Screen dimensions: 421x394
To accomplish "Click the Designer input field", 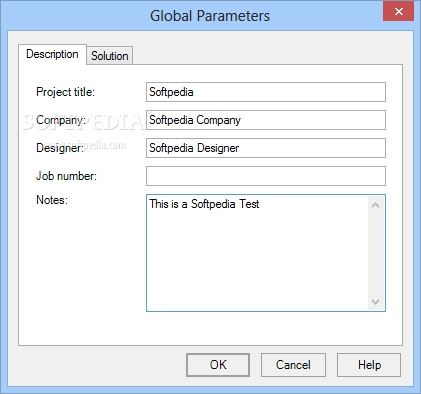I will click(x=266, y=148).
